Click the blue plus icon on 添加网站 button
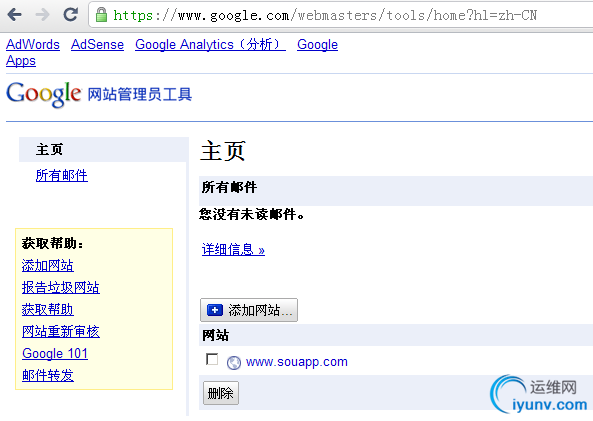Viewport: 593px width, 421px height. (x=215, y=310)
